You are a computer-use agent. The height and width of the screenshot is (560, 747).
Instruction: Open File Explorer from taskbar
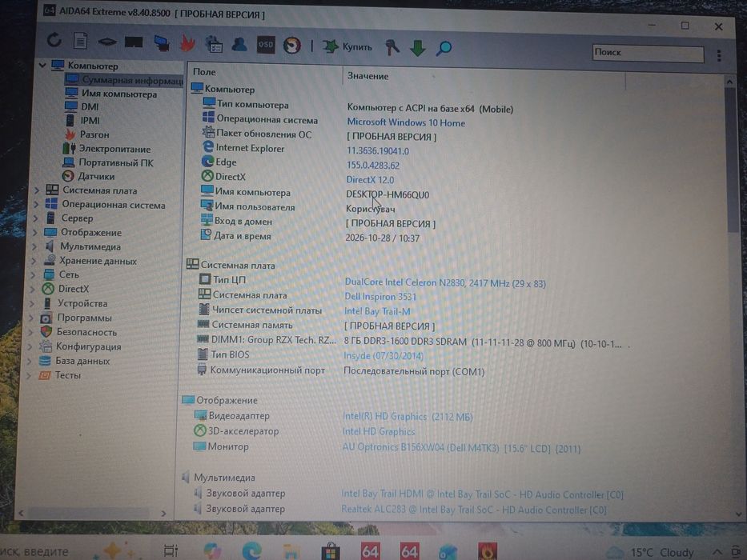291,551
